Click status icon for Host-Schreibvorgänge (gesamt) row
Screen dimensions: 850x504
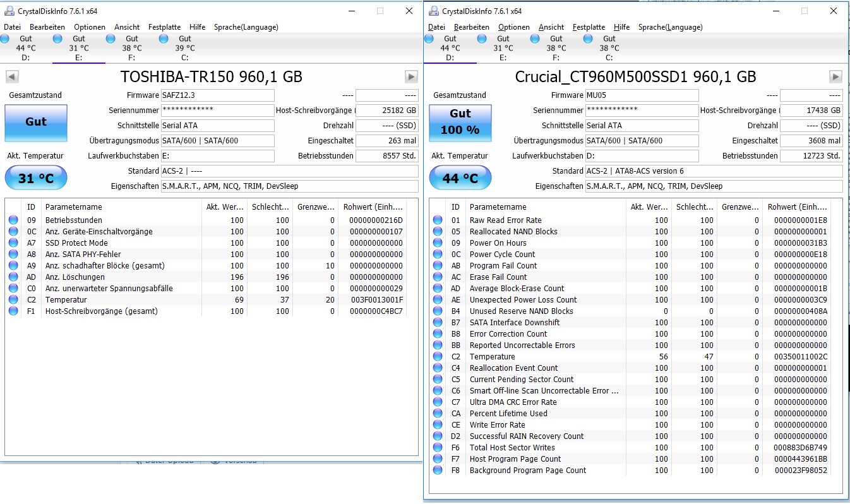coord(13,311)
